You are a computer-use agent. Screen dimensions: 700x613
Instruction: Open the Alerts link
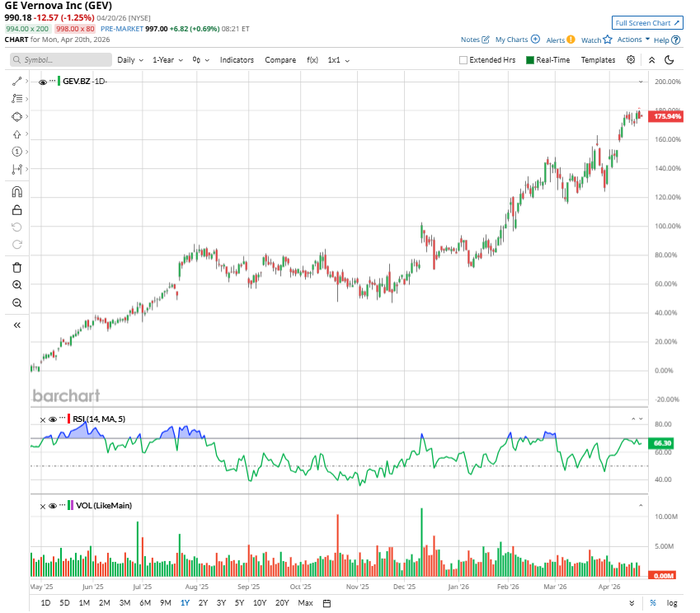pos(561,40)
